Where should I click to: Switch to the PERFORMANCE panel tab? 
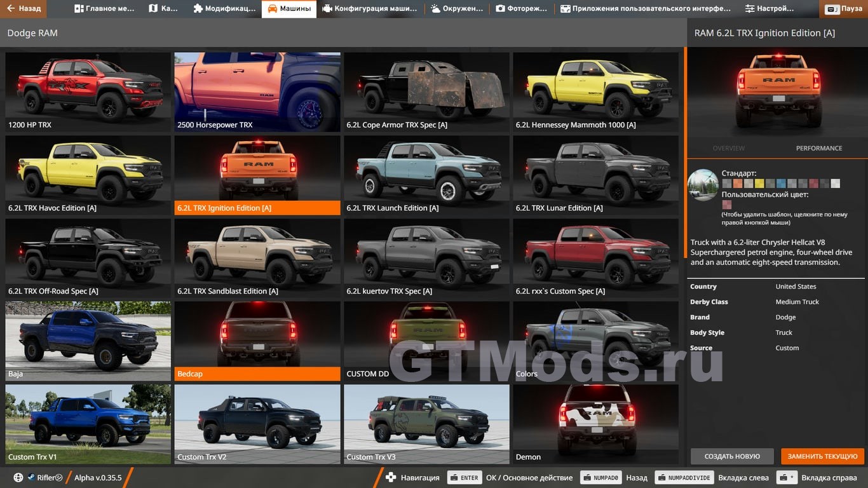[819, 148]
